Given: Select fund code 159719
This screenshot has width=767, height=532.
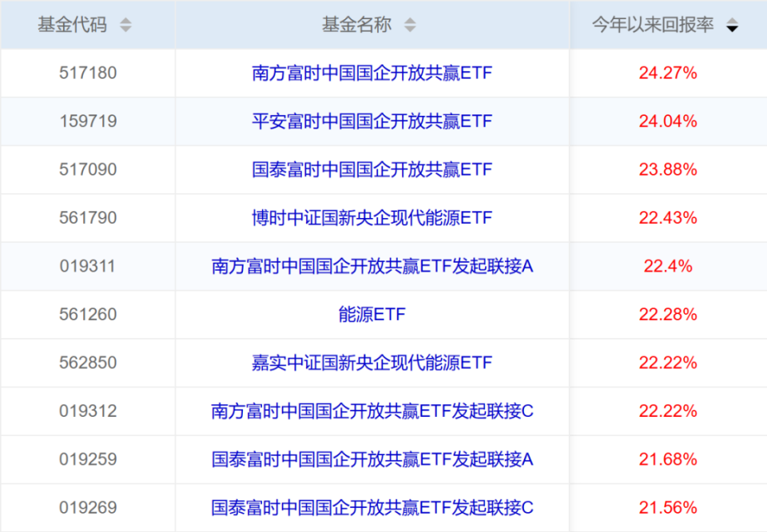Looking at the screenshot, I should tap(88, 121).
